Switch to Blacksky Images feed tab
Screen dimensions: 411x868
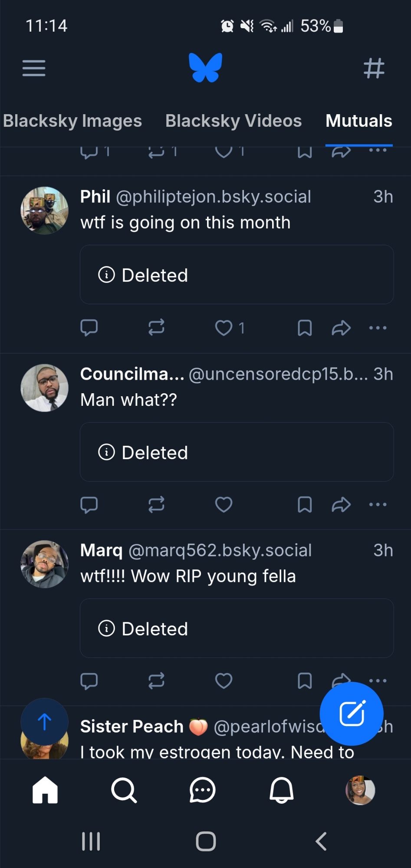click(x=72, y=121)
